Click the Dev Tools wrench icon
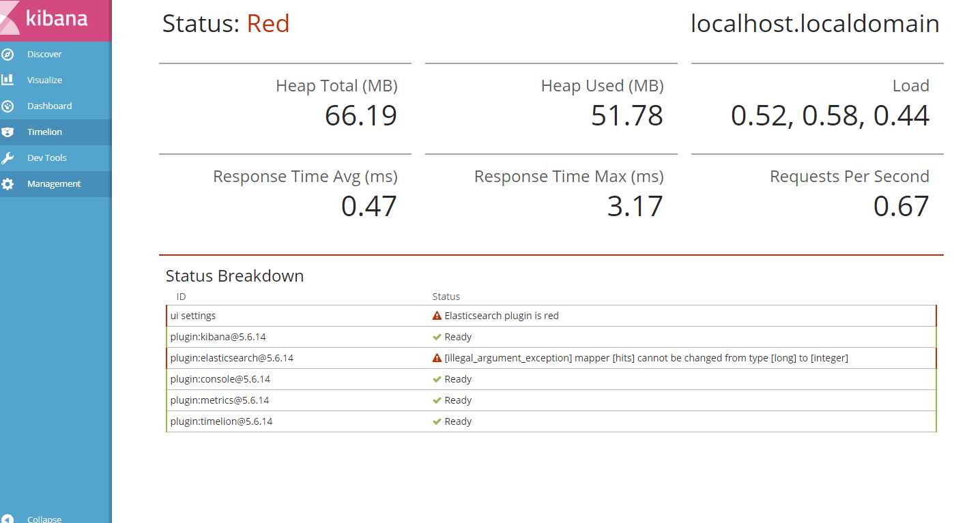The height and width of the screenshot is (523, 980). point(8,158)
